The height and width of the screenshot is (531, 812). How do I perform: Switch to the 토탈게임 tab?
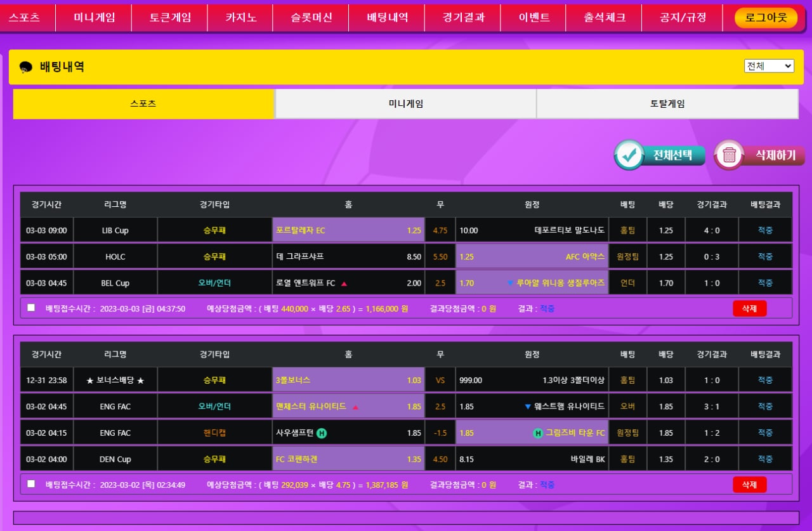[667, 104]
